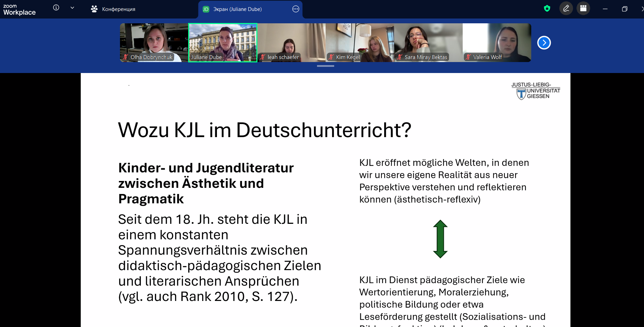Click Kim Kegel's muted microphone icon

coord(331,57)
